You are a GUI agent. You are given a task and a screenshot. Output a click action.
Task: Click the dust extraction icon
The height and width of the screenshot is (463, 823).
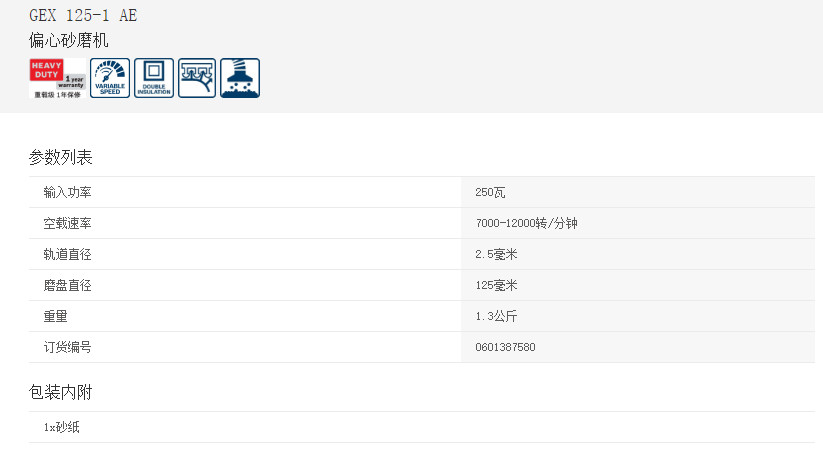240,78
